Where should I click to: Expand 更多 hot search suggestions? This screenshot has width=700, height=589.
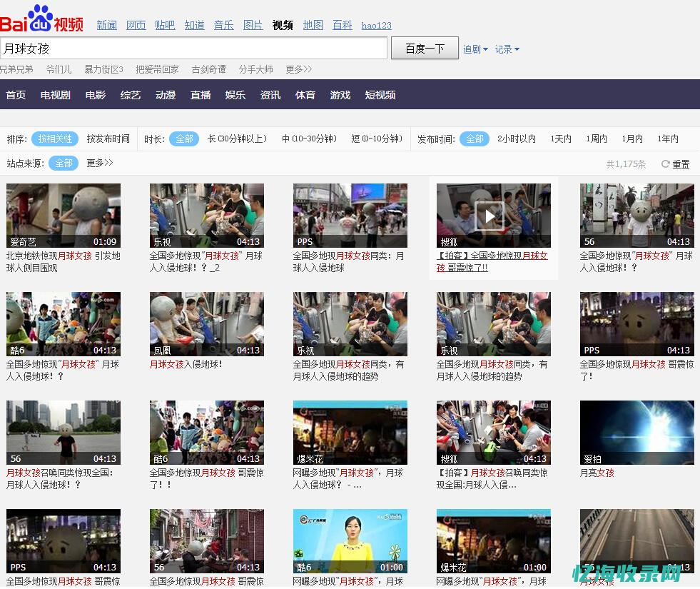point(298,69)
